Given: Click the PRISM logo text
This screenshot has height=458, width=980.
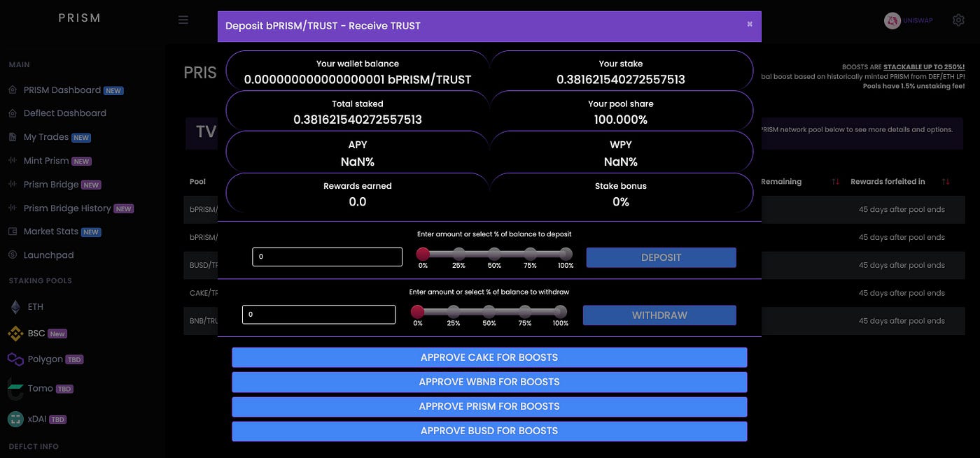Looking at the screenshot, I should [x=79, y=17].
